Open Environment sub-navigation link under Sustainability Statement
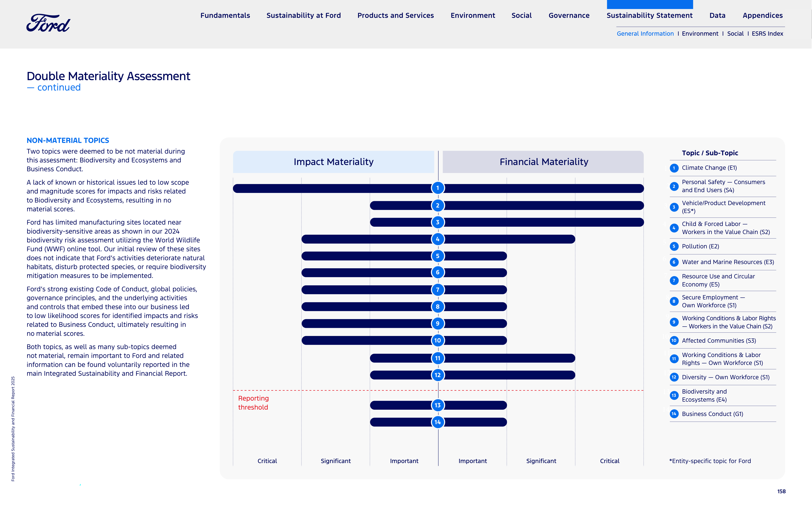812x508 pixels. coord(700,34)
